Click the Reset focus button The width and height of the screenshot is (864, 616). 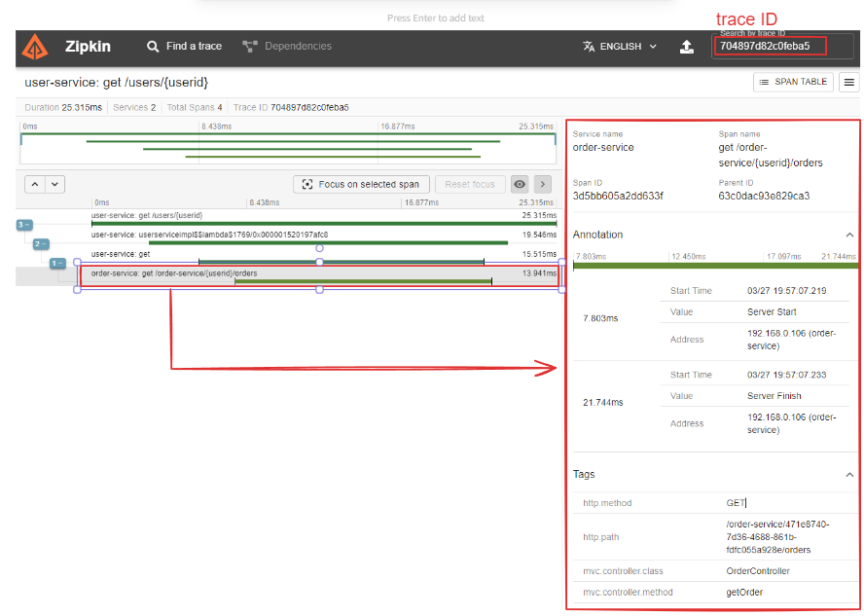coord(470,185)
